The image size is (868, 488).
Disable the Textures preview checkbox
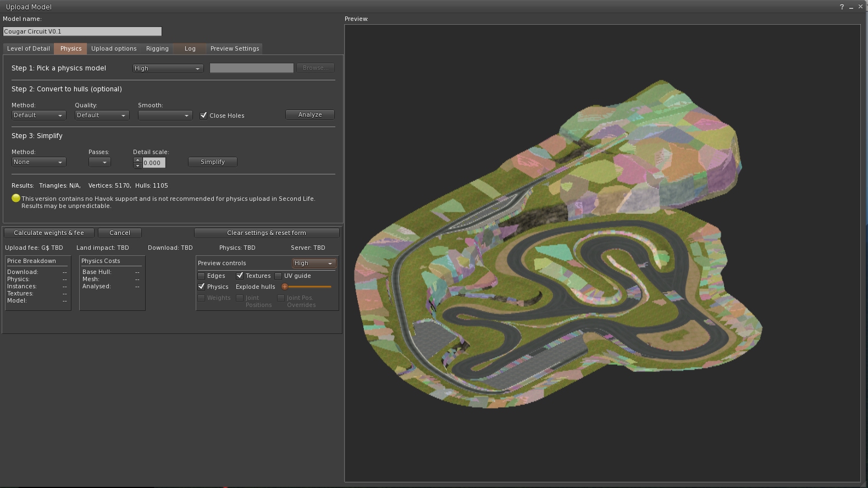point(240,276)
